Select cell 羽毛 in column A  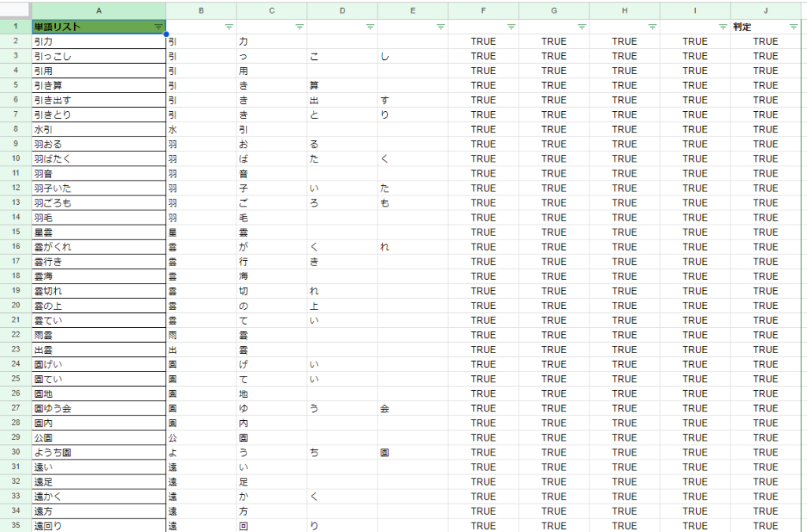99,218
